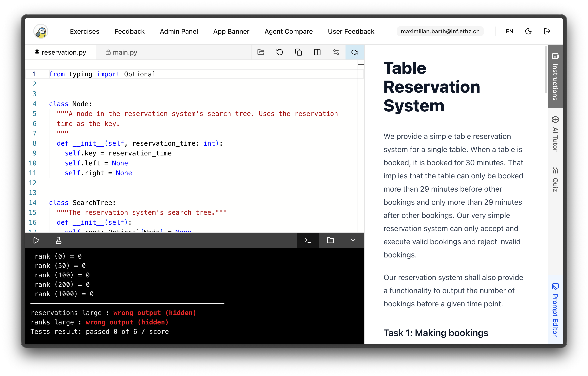The width and height of the screenshot is (588, 376).
Task: Switch to the locked main.py tab
Action: [121, 52]
